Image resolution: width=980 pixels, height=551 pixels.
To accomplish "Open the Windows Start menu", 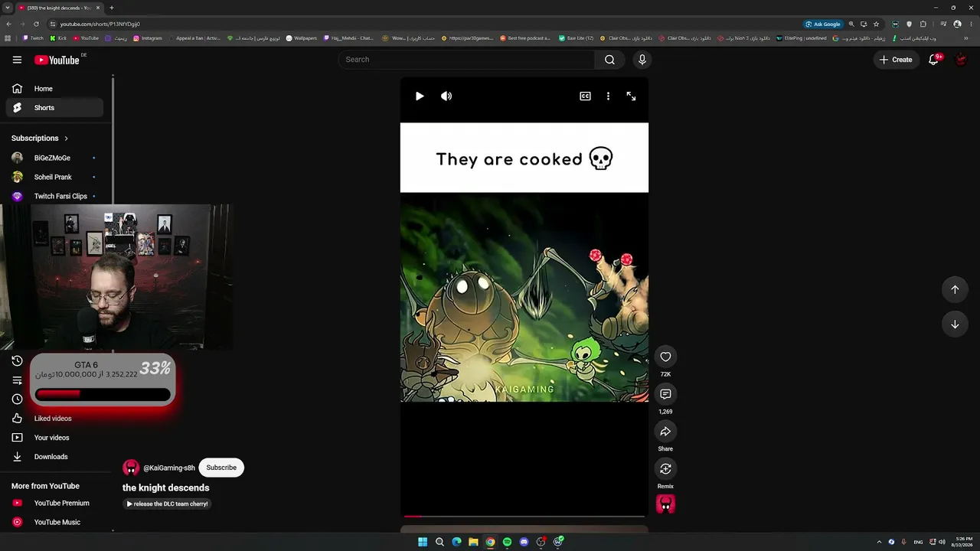I will click(x=423, y=542).
